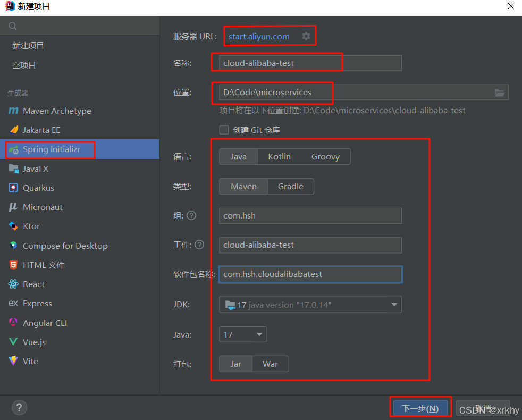Click the 下一步(N) next button

(x=420, y=408)
